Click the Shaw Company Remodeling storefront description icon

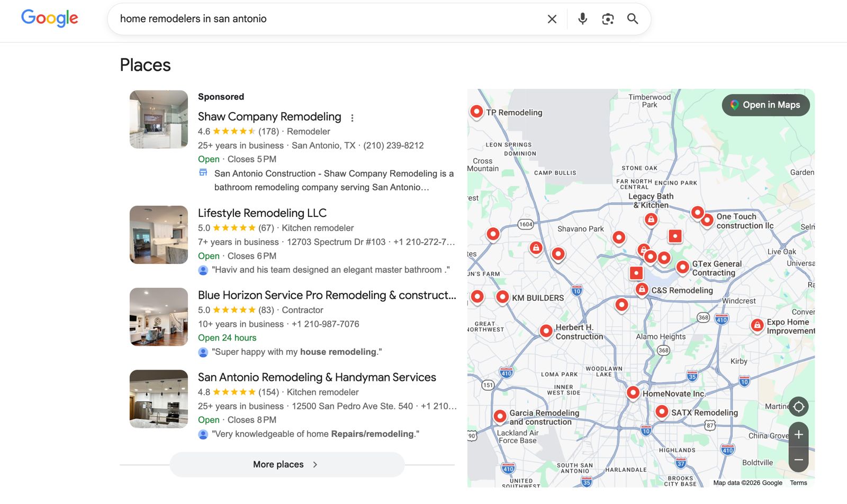(x=203, y=172)
